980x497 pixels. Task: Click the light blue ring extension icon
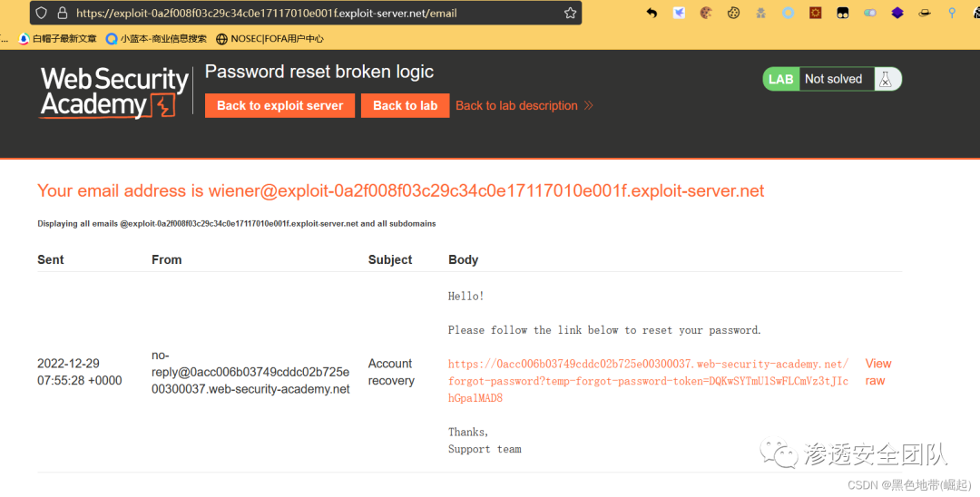tap(789, 13)
